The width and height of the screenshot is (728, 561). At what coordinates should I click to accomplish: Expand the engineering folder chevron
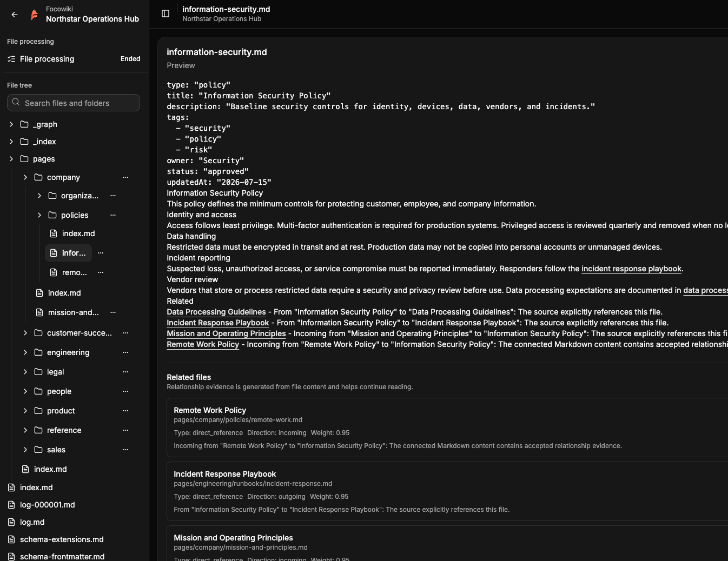pos(25,352)
